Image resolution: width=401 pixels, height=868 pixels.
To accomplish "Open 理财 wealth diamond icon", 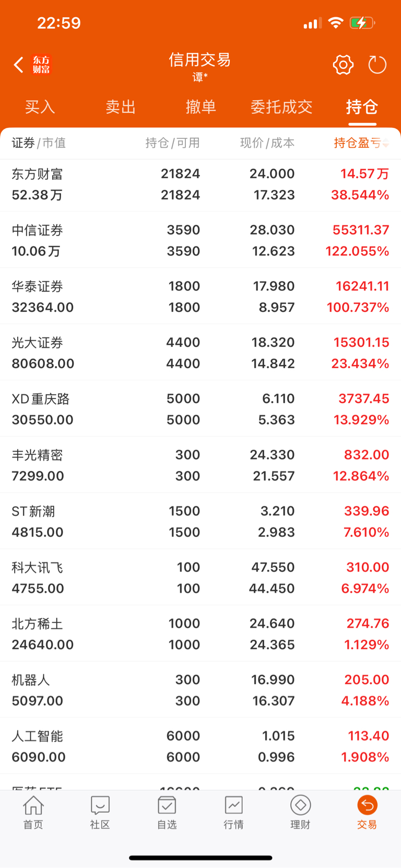I will (300, 805).
